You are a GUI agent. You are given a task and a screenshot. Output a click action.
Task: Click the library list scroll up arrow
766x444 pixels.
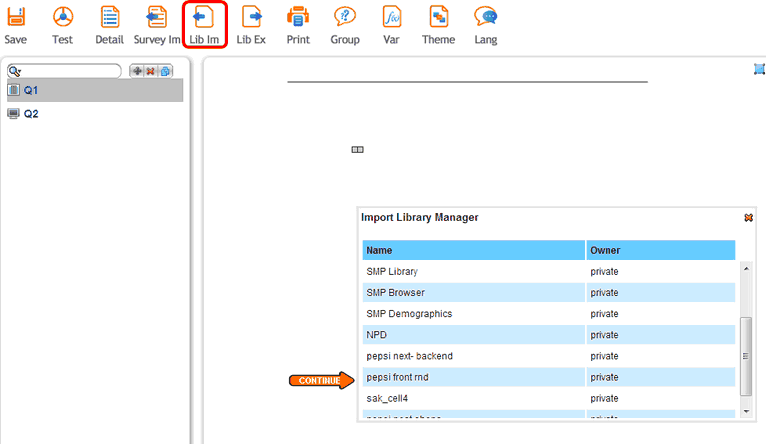point(746,269)
